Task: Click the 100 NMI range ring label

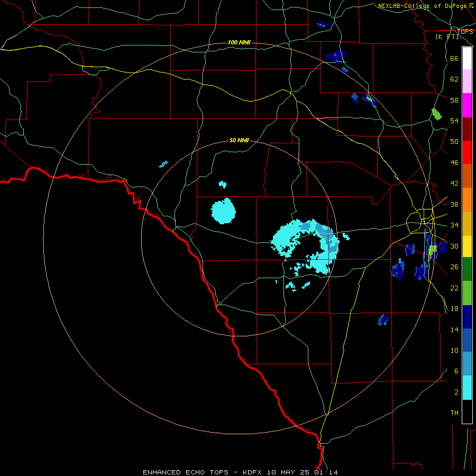Action: (x=239, y=42)
